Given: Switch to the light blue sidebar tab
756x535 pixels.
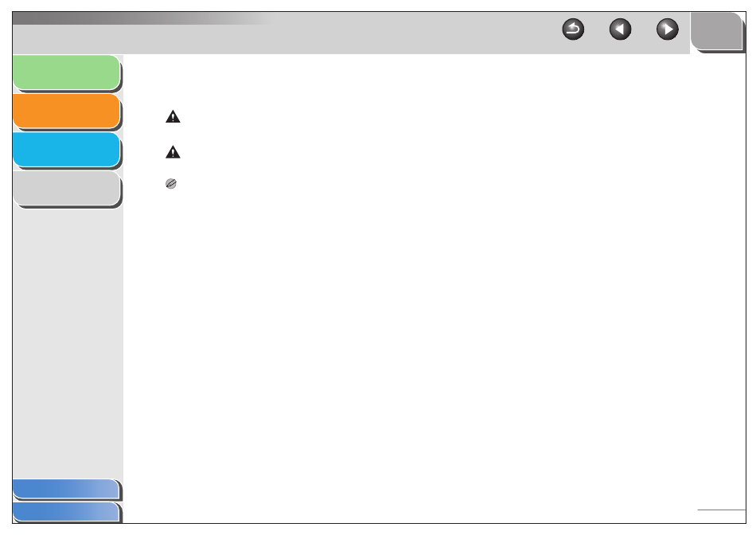Looking at the screenshot, I should coord(67,150).
